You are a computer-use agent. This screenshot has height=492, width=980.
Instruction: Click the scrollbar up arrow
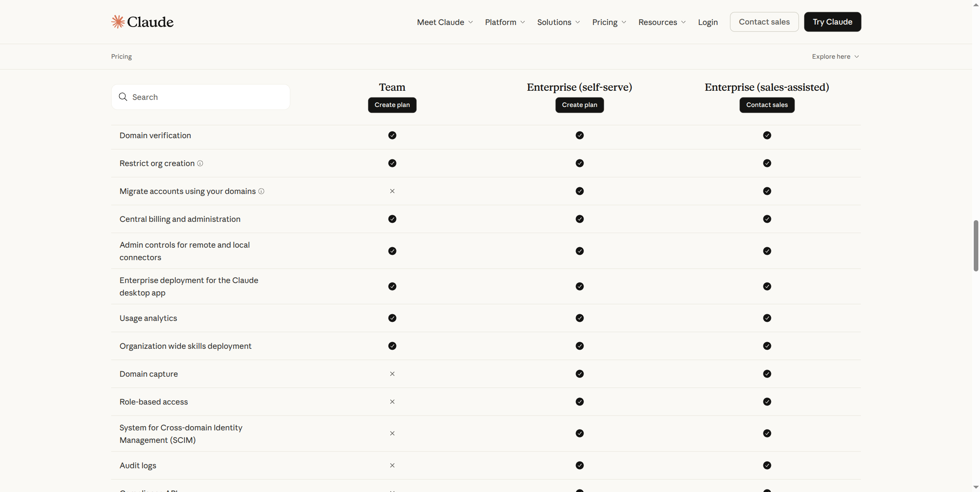click(976, 5)
